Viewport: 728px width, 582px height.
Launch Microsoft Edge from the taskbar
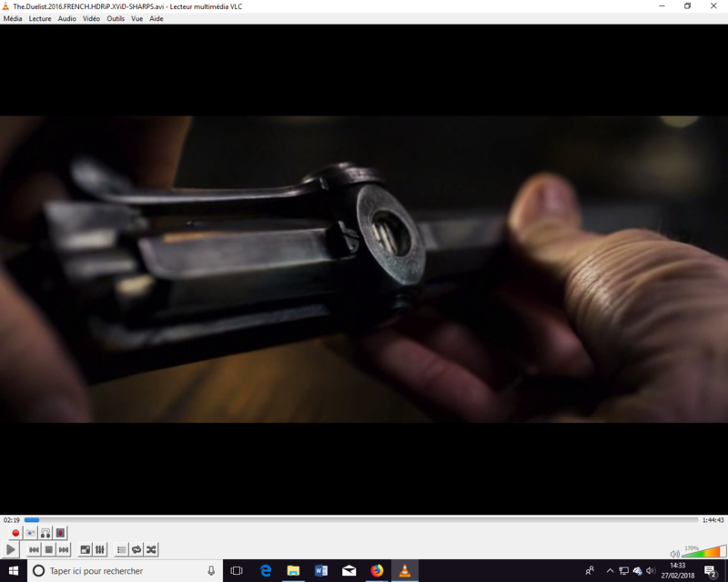pyautogui.click(x=266, y=571)
